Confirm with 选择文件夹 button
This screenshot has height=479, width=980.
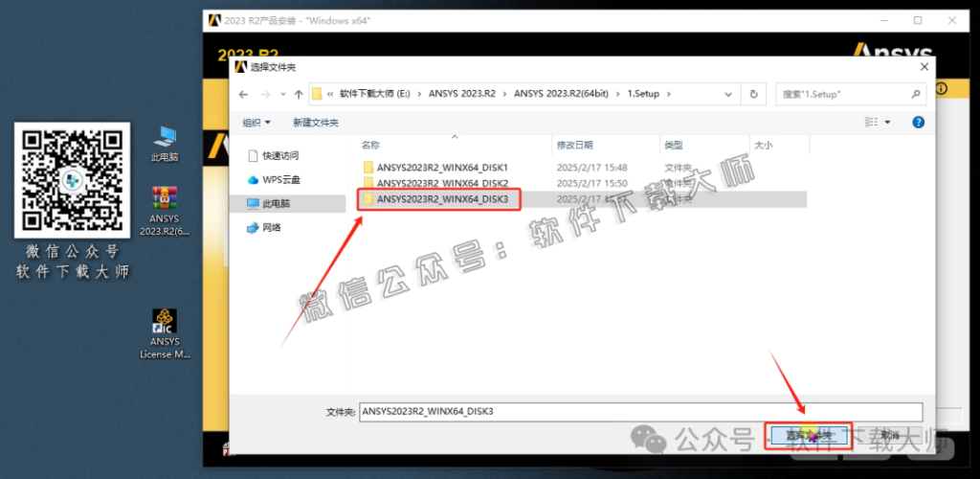(808, 435)
